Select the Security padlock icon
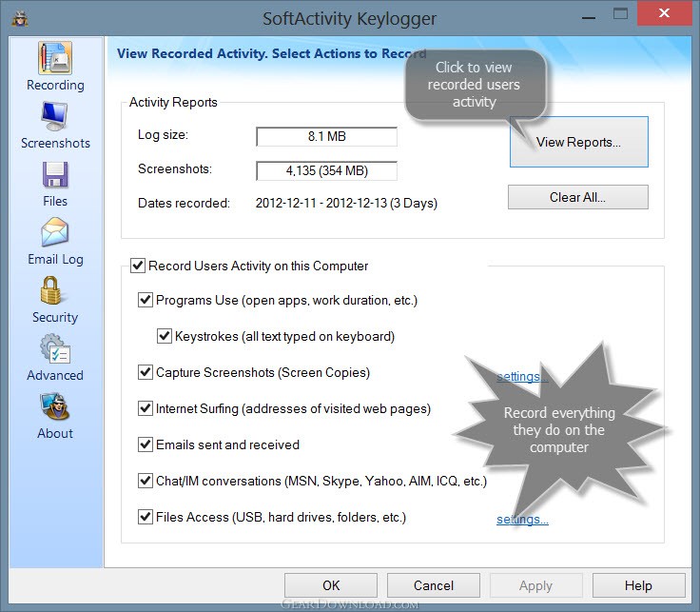 (51, 290)
